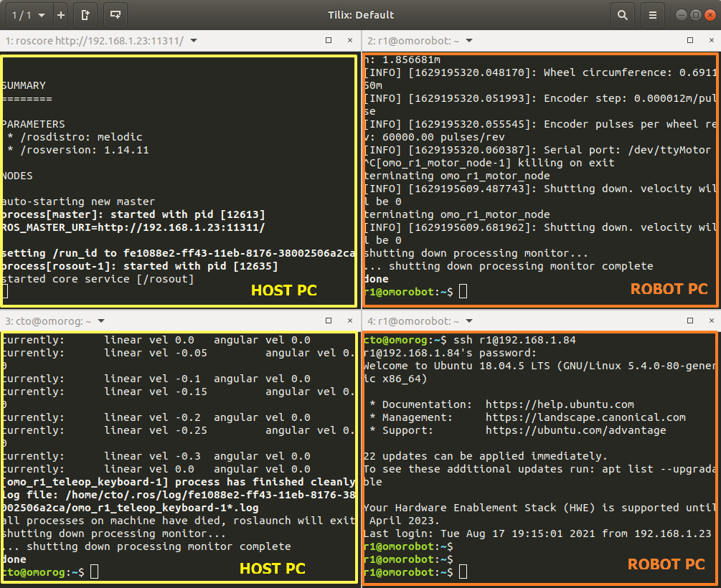This screenshot has width=721, height=588.
Task: Click 'log file: /home/cto/.ros/log/' path line
Action: pyautogui.click(x=179, y=495)
